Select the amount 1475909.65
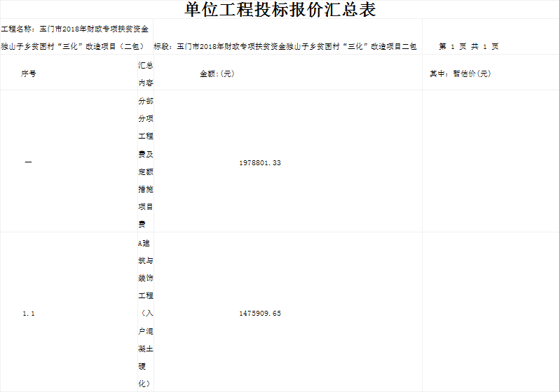This screenshot has width=560, height=392. (x=260, y=314)
